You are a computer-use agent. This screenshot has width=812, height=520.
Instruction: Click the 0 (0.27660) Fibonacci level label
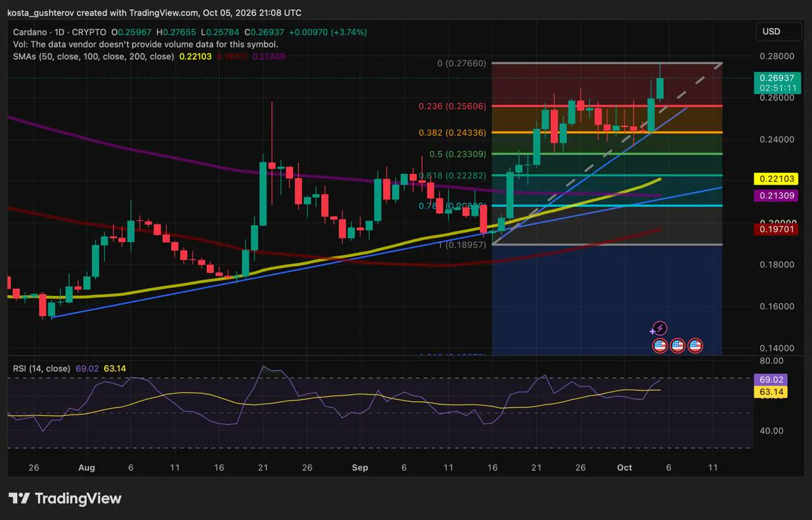point(461,63)
